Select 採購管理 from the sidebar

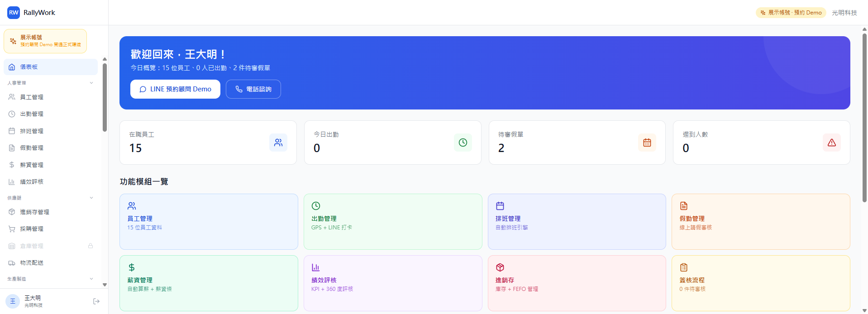[32, 229]
